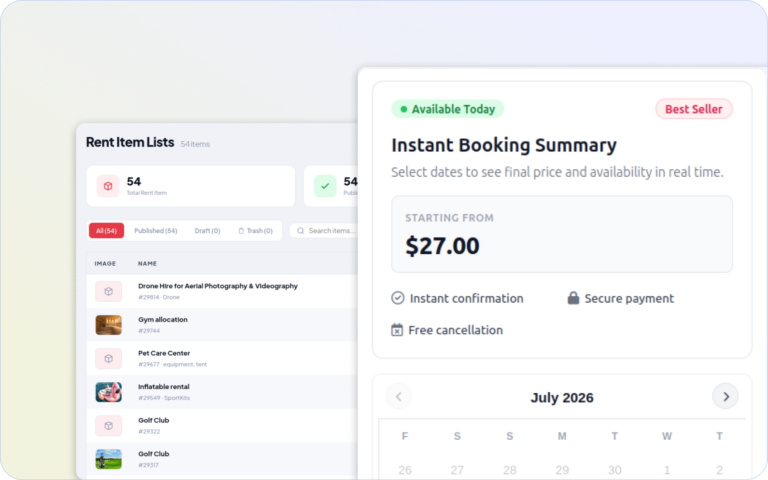Viewport: 768px width, 480px height.
Task: Open the Pet Care Center item name
Action: [x=164, y=353]
